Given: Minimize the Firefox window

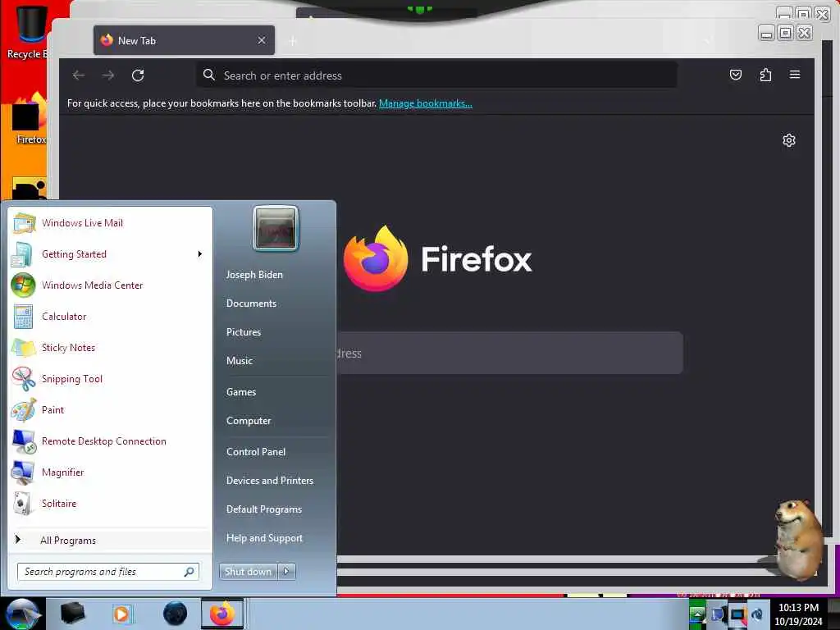Looking at the screenshot, I should (767, 33).
